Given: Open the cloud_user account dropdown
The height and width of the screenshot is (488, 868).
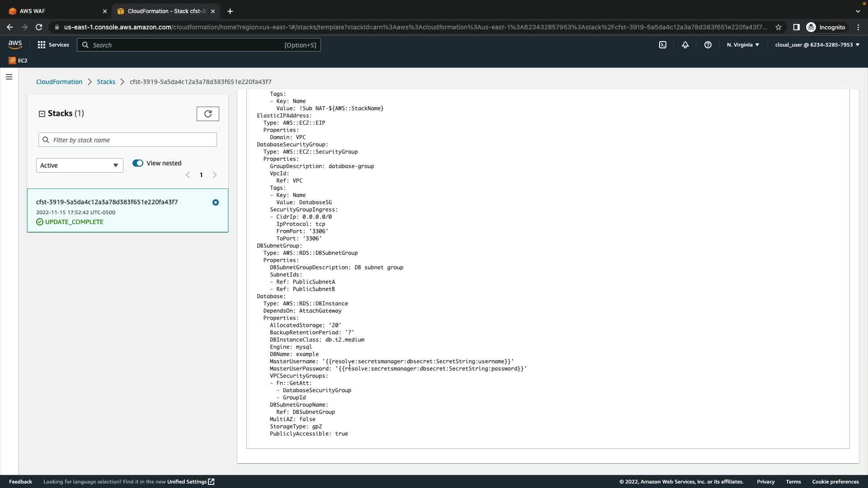Looking at the screenshot, I should click(817, 45).
